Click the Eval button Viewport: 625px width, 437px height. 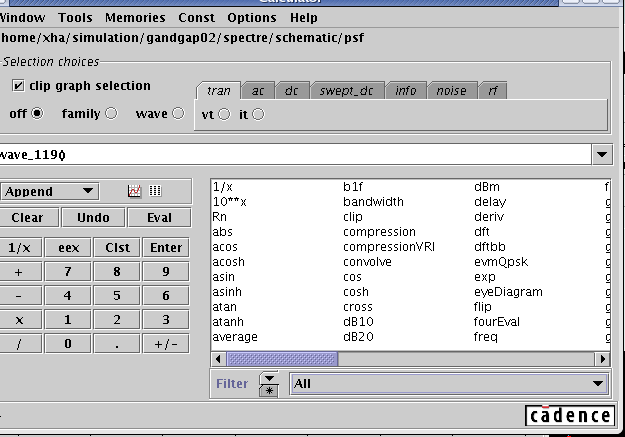[x=159, y=218]
